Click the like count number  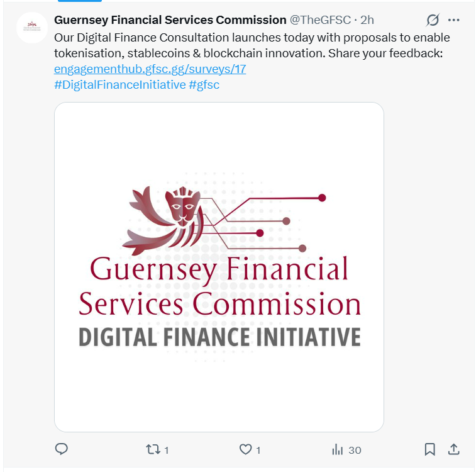[258, 450]
